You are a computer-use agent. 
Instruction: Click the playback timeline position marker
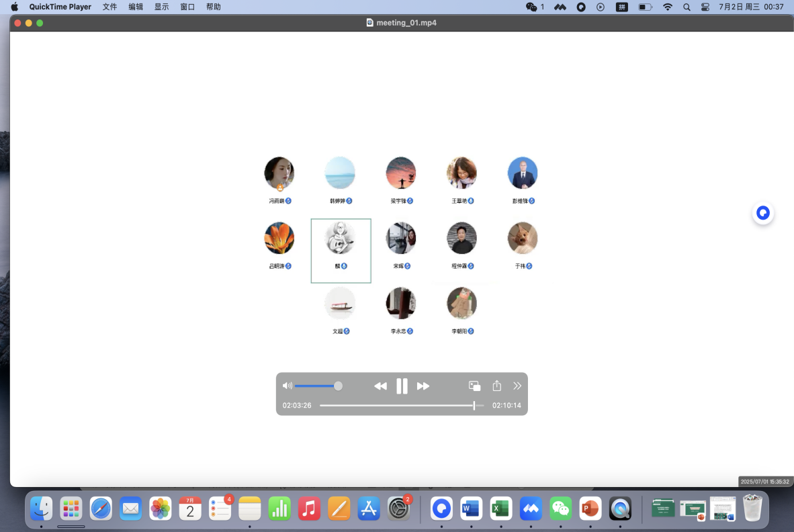474,406
